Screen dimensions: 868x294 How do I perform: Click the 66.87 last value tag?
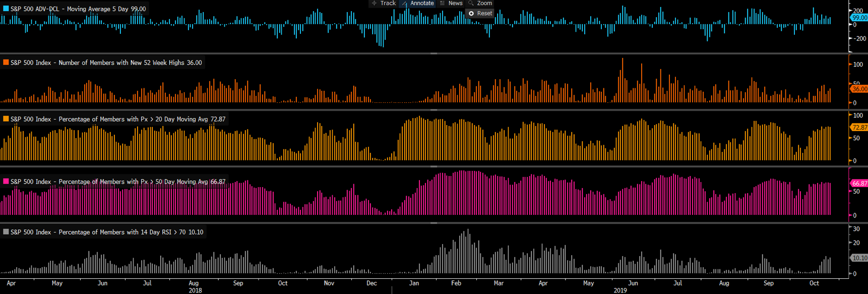coord(859,184)
